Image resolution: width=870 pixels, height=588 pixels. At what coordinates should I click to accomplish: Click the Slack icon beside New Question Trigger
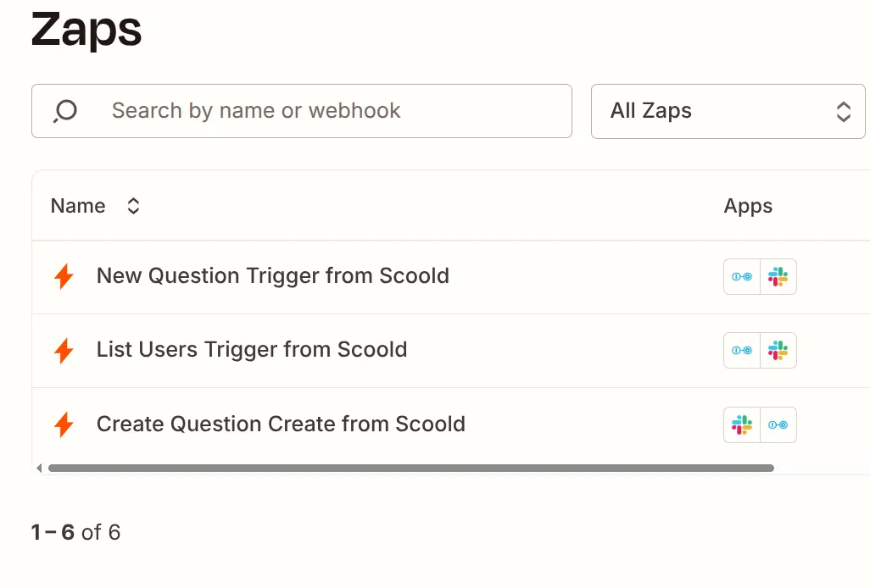coord(778,276)
